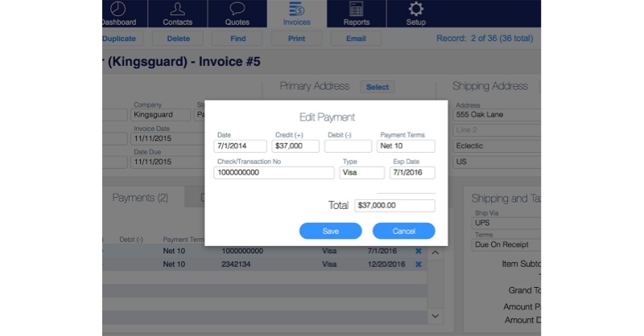Select payment row with transaction 1000000000

click(265, 251)
